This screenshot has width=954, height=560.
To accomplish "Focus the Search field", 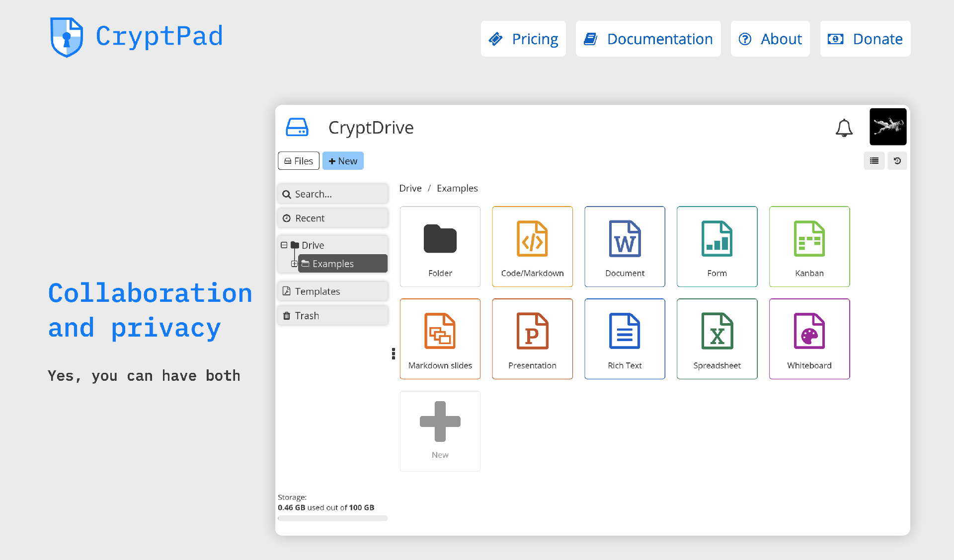I will [x=333, y=194].
